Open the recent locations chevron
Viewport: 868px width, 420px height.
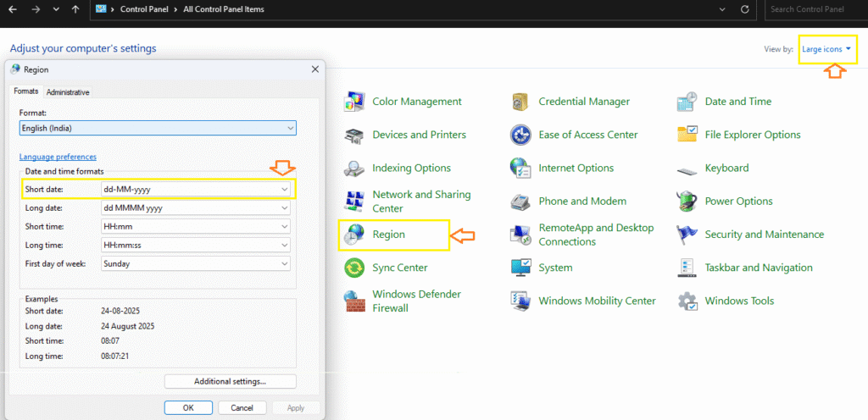pos(55,9)
